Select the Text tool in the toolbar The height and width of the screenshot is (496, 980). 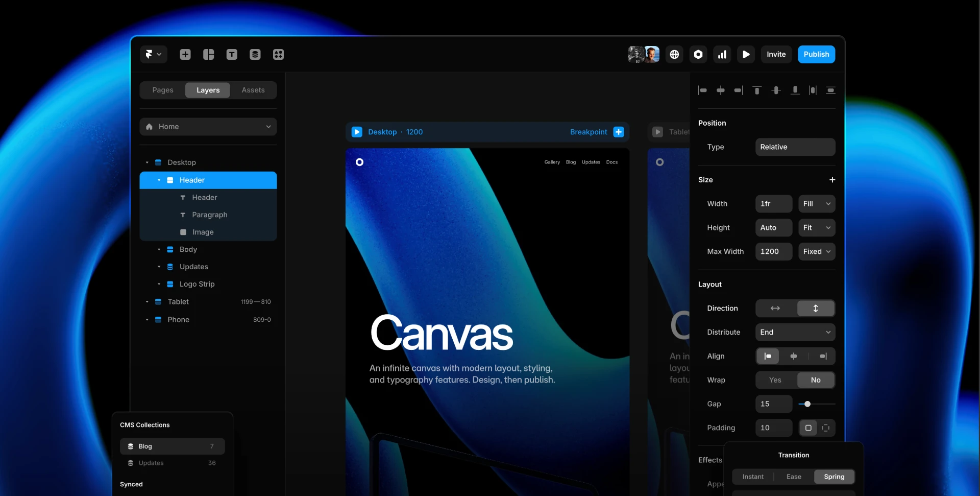click(232, 54)
